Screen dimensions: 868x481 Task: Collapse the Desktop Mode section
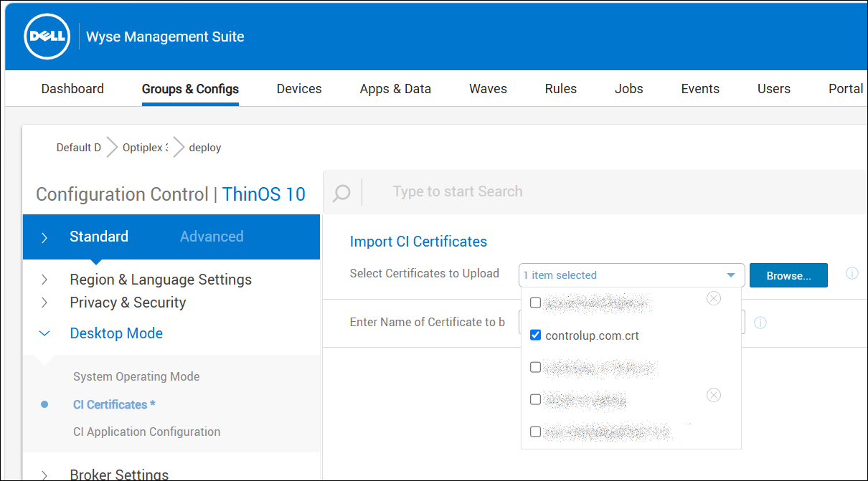(x=44, y=333)
